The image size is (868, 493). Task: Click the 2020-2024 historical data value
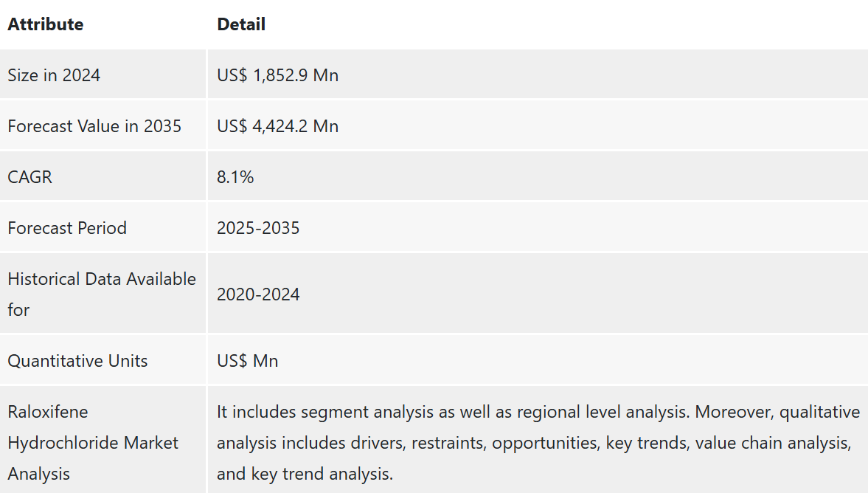point(258,294)
